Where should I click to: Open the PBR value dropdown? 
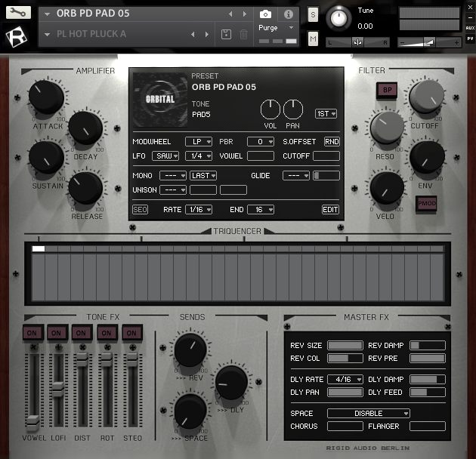[x=261, y=142]
